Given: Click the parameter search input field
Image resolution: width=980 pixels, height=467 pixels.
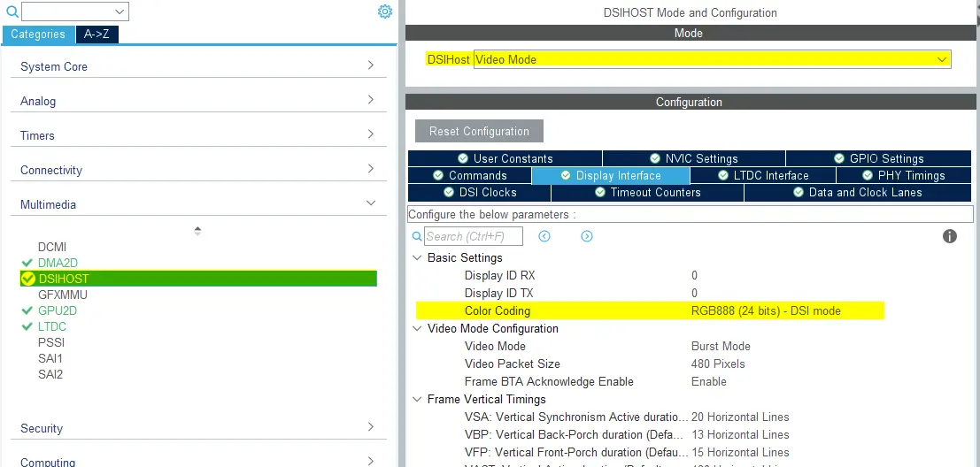Looking at the screenshot, I should pos(473,236).
